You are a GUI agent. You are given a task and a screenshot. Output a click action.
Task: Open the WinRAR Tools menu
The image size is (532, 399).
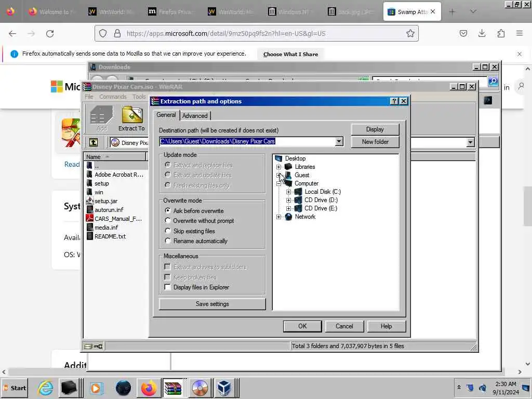click(x=139, y=97)
